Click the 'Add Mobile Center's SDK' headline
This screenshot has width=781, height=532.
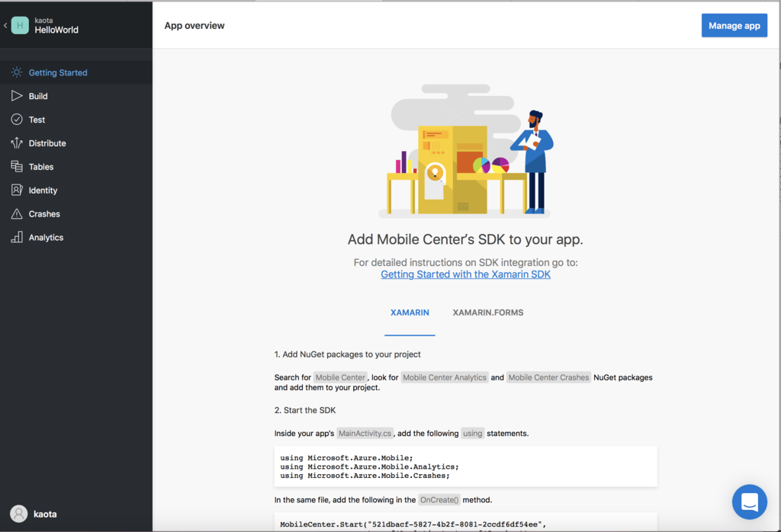pyautogui.click(x=465, y=239)
